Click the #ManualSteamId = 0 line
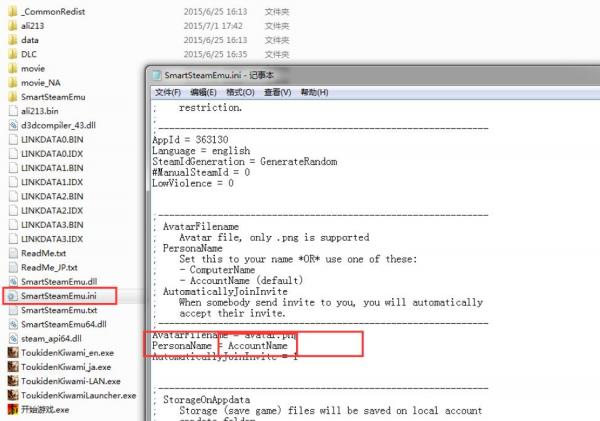The width and height of the screenshot is (600, 421). click(201, 172)
